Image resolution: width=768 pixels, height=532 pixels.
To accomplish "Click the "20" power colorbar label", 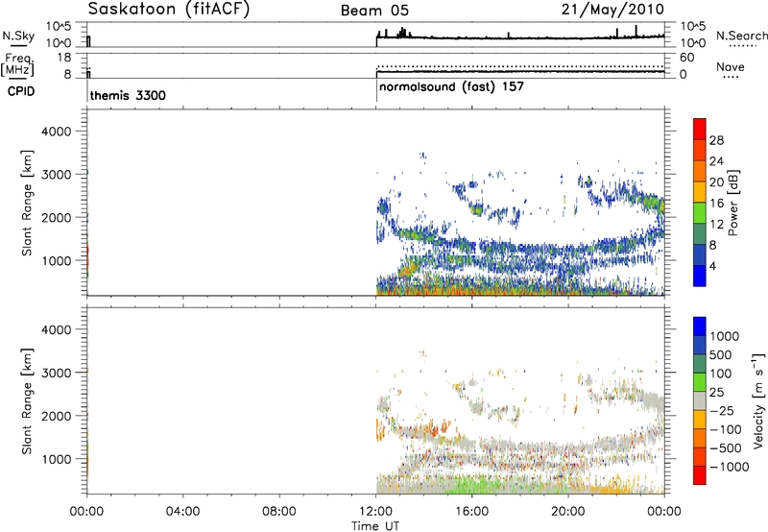I will click(716, 182).
